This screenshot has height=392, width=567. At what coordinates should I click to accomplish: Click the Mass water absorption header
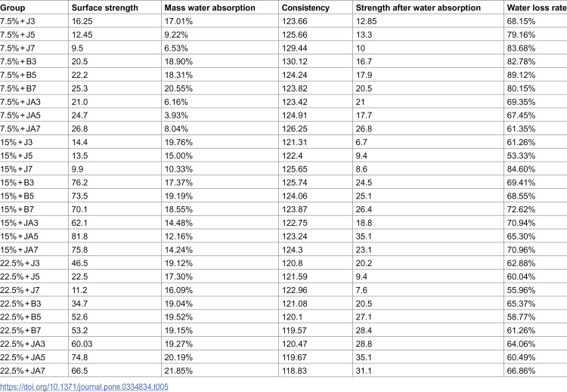tap(209, 8)
